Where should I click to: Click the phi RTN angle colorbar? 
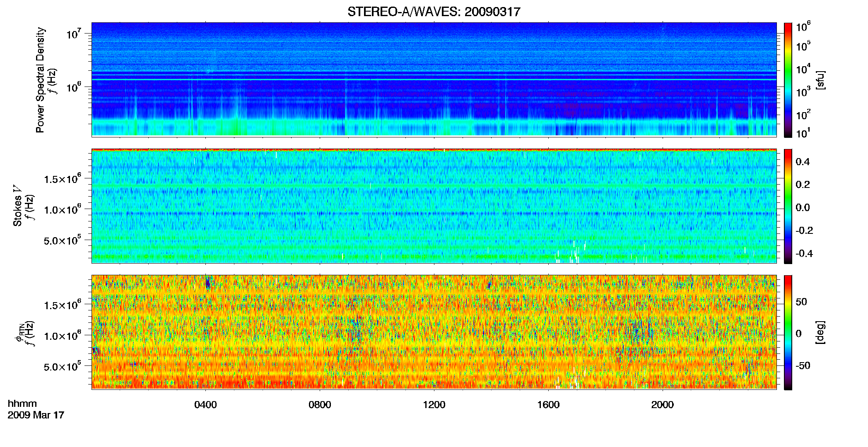tap(788, 332)
